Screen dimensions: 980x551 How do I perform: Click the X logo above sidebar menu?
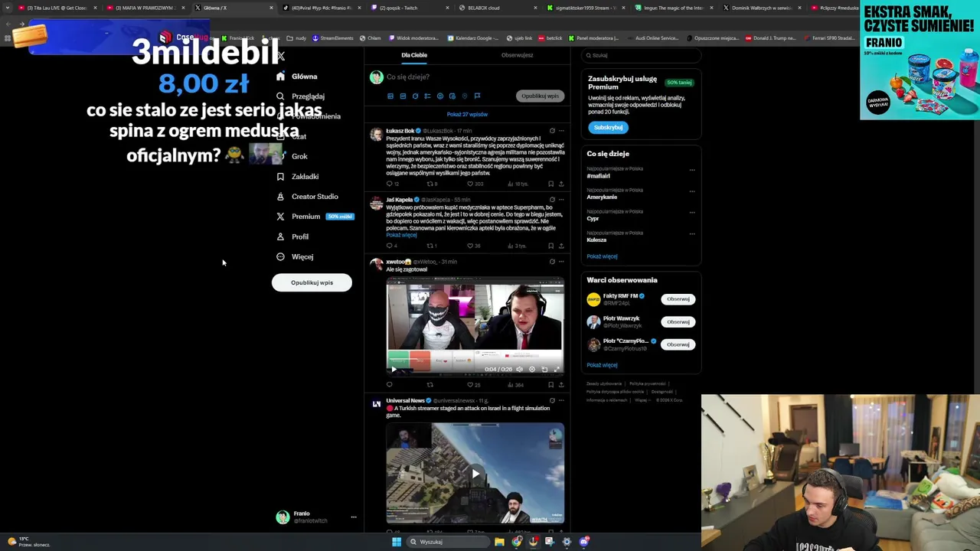tap(280, 56)
